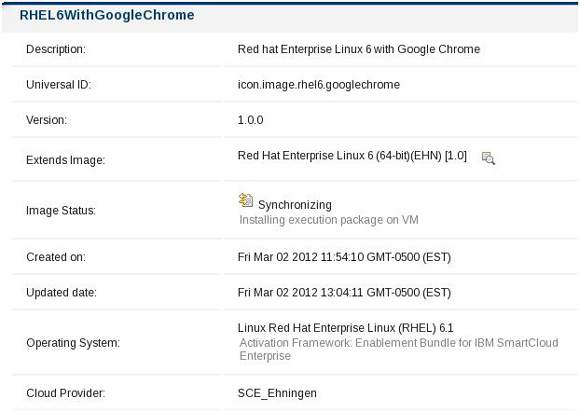Click the Created on timestamp
The height and width of the screenshot is (412, 580).
tap(344, 257)
